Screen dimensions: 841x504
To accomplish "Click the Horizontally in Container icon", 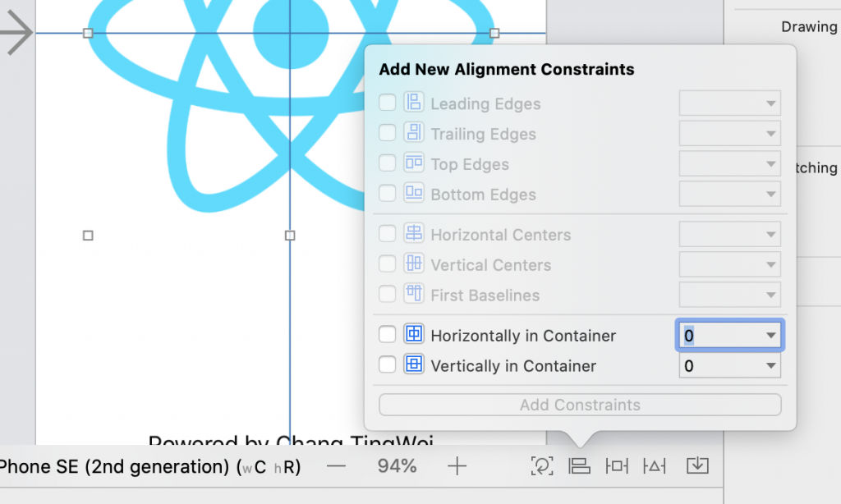I will [414, 334].
